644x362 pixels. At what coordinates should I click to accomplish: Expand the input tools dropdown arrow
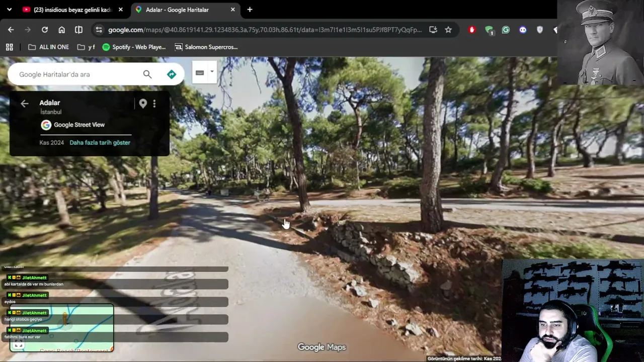212,72
